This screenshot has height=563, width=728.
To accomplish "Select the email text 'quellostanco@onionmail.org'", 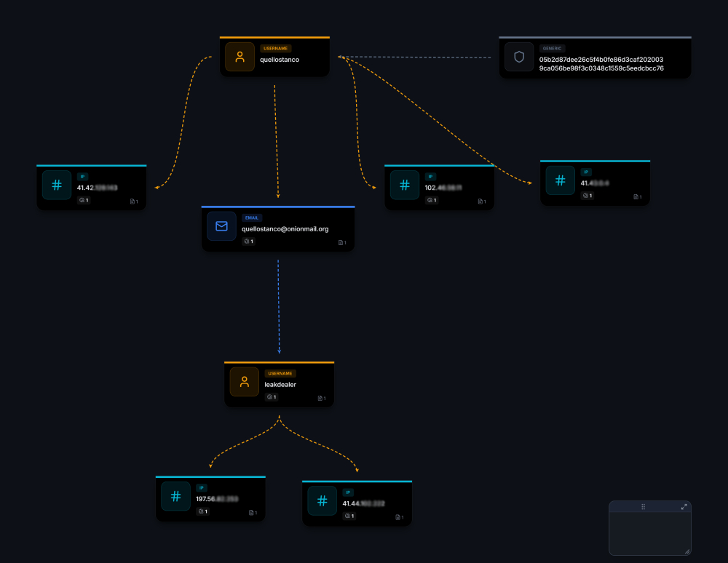I will pos(285,229).
